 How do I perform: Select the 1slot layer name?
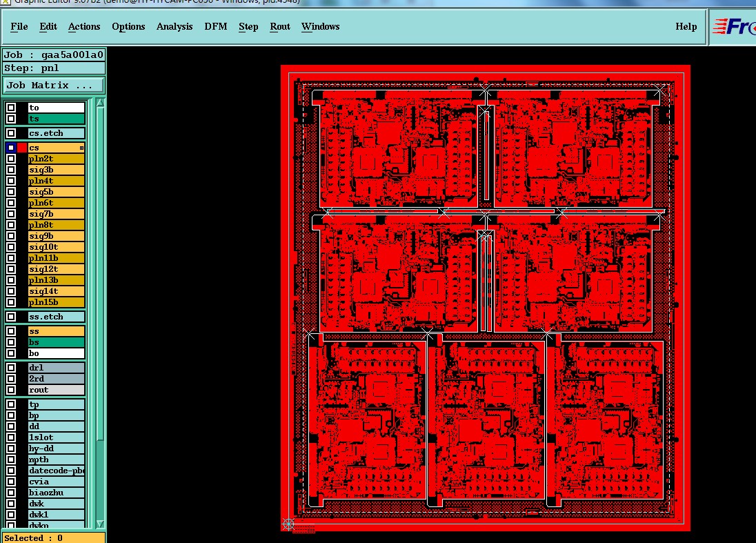(x=57, y=437)
